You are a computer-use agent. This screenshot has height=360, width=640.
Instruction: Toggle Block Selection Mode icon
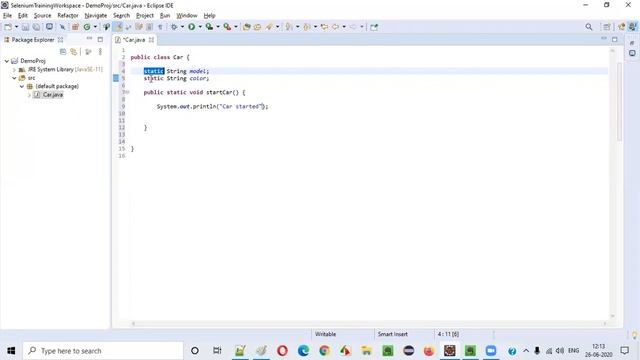pos(149,27)
